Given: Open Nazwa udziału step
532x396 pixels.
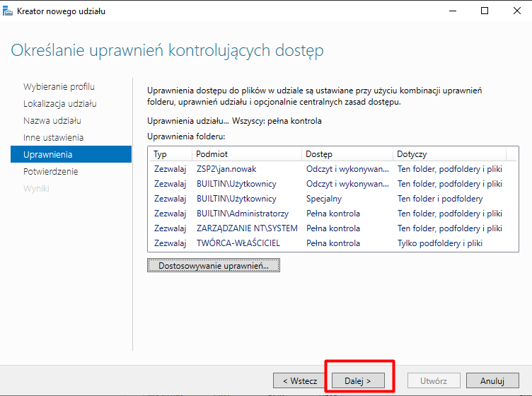Looking at the screenshot, I should click(52, 120).
